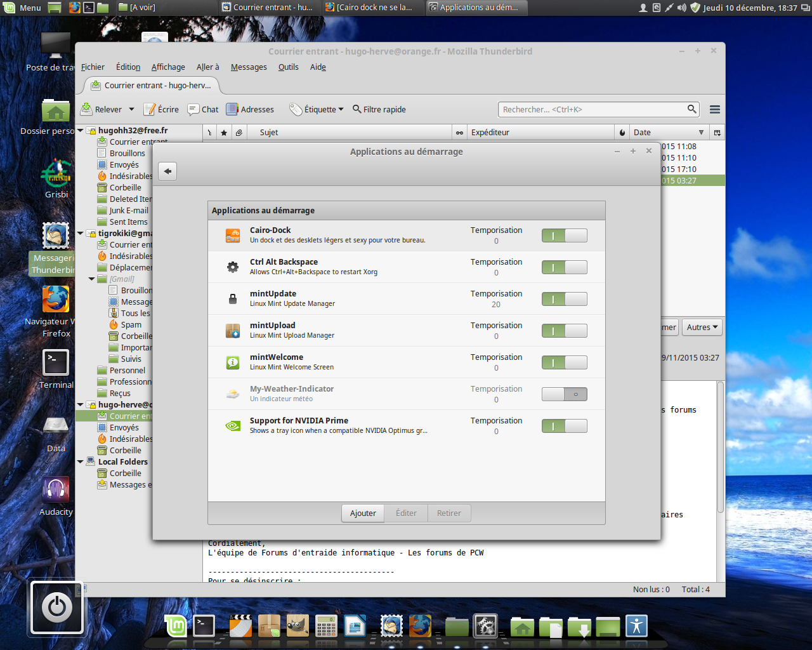The height and width of the screenshot is (650, 812).
Task: Open the calculator from the dock
Action: (x=326, y=627)
